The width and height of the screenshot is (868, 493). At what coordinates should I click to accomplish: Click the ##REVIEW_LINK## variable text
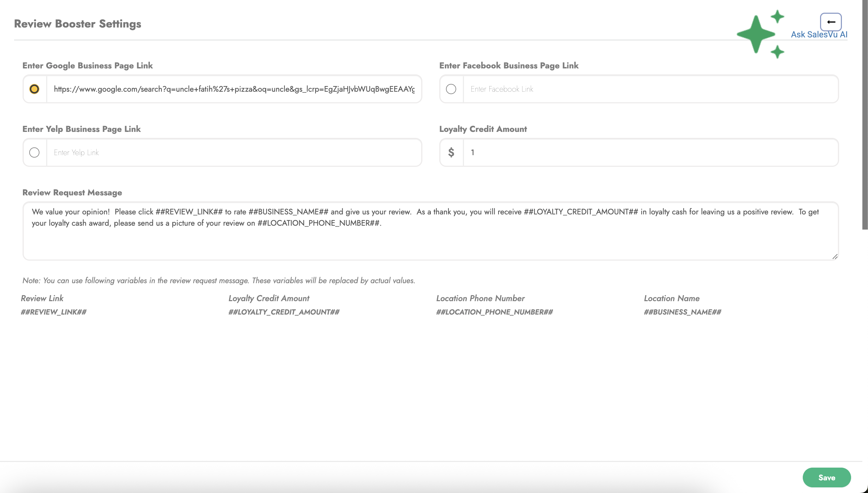pos(54,312)
